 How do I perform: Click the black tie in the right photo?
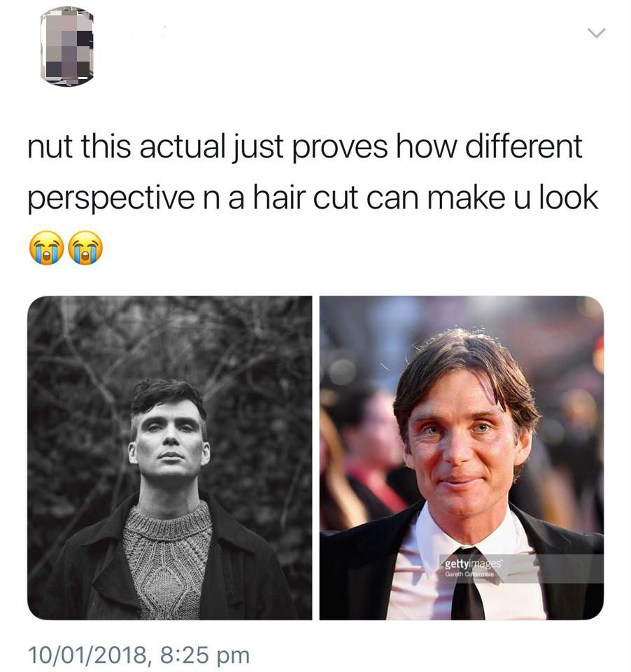pyautogui.click(x=468, y=585)
